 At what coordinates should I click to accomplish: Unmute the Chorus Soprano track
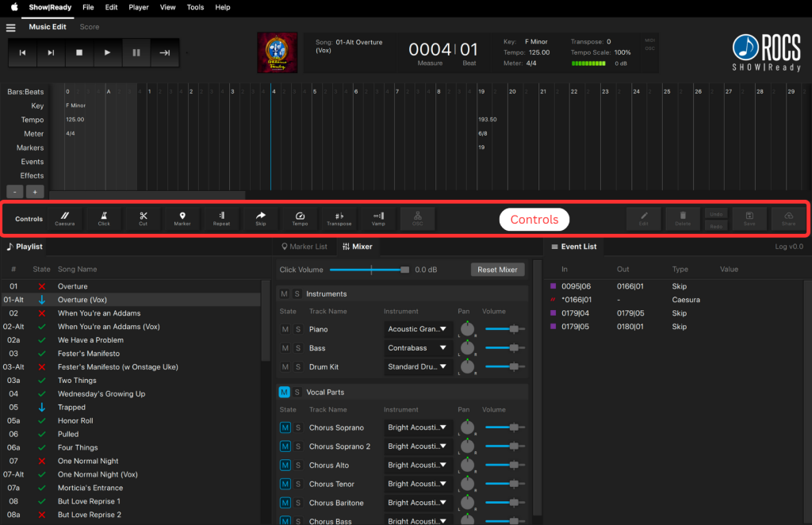[x=285, y=427]
